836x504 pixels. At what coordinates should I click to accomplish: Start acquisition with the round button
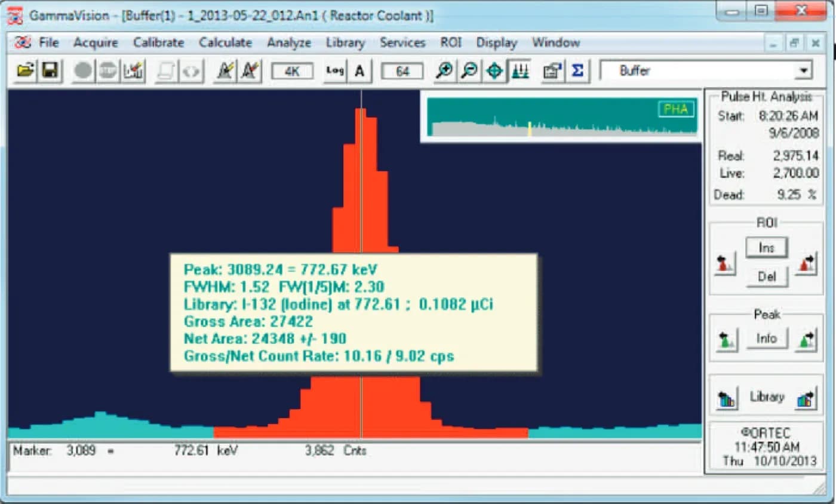pos(83,71)
